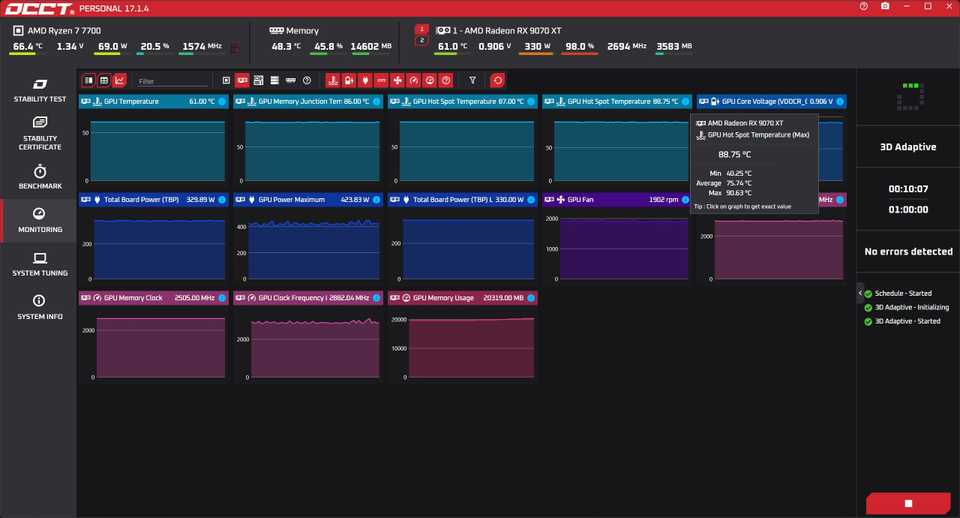Toggle the 329.89 W Total Board Power circle
Viewport: 960px width, 518px height.
[222, 200]
